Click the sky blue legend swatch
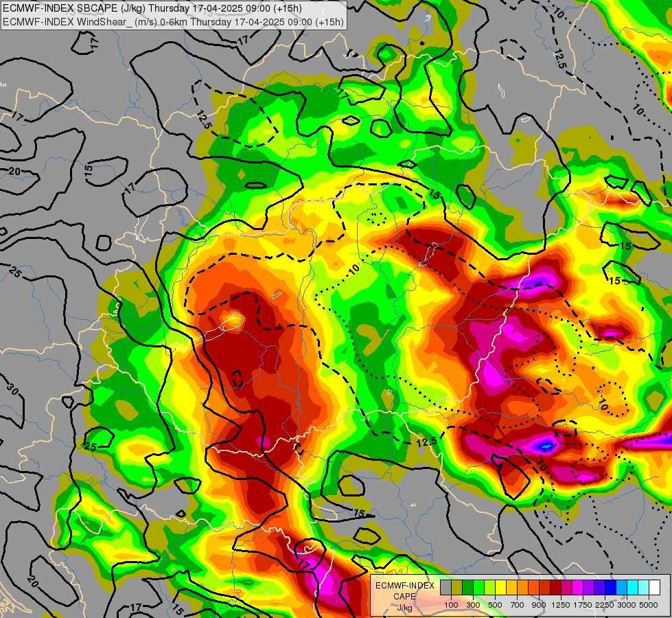This screenshot has width=672, height=618. (622, 588)
